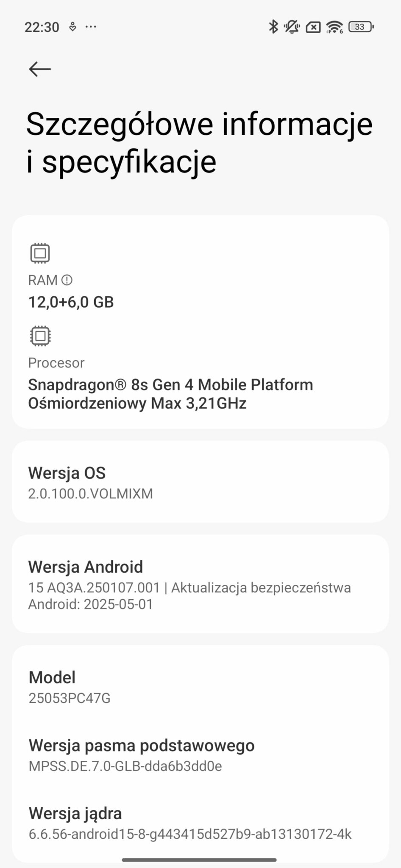Image resolution: width=401 pixels, height=868 pixels.
Task: Tap the Szczegółowe informacje i specyfikacje heading
Action: coord(199,142)
